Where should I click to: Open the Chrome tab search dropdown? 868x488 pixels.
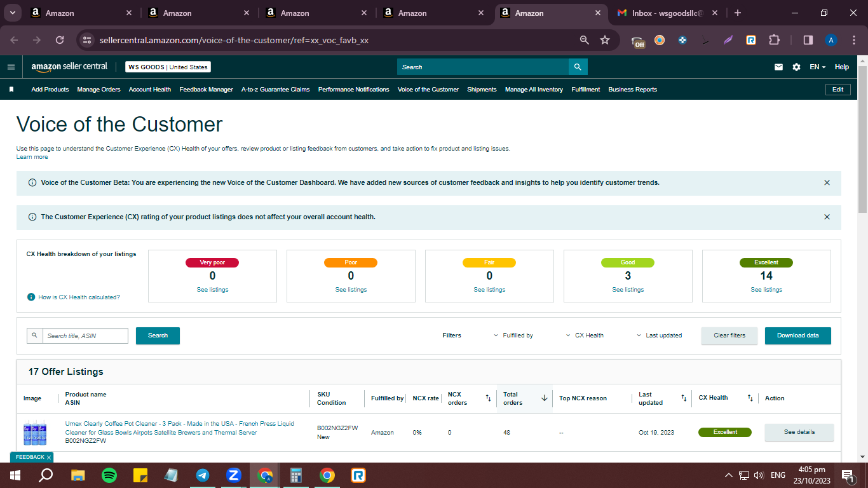click(12, 13)
